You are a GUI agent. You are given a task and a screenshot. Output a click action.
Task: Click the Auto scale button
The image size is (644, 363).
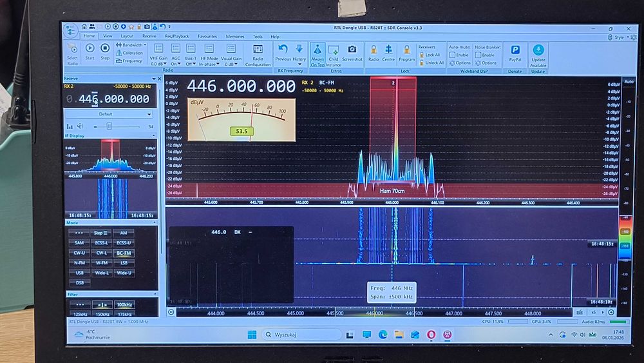coord(629,82)
